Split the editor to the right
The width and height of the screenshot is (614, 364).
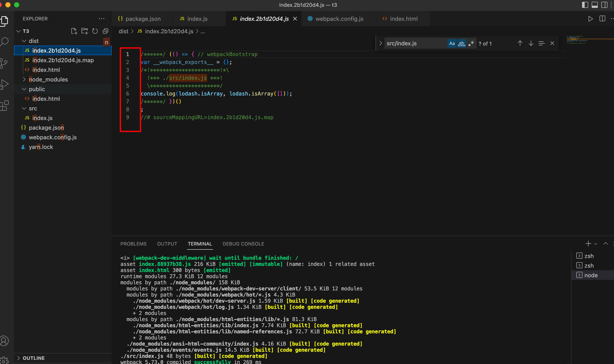coord(602,19)
